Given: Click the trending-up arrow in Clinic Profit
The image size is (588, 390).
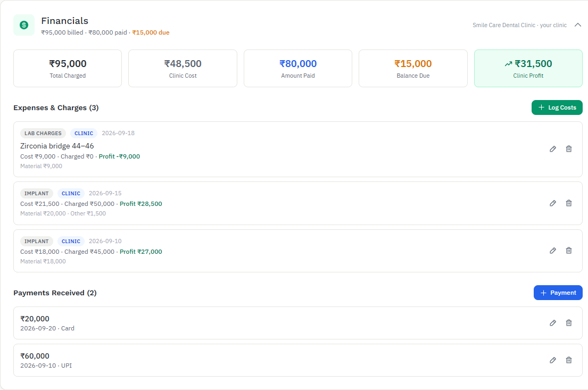Looking at the screenshot, I should tap(508, 64).
